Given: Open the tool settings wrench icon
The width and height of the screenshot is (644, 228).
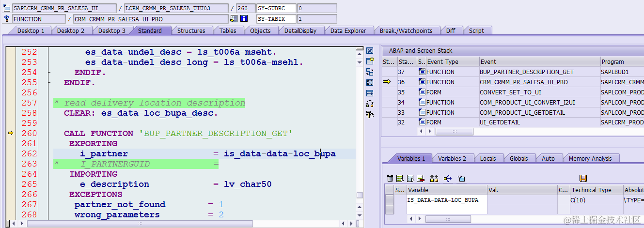Looking at the screenshot, I should [370, 114].
